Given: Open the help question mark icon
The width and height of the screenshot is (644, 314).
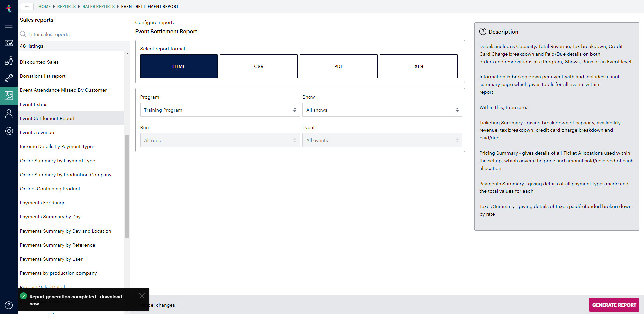Looking at the screenshot, I should click(9, 305).
